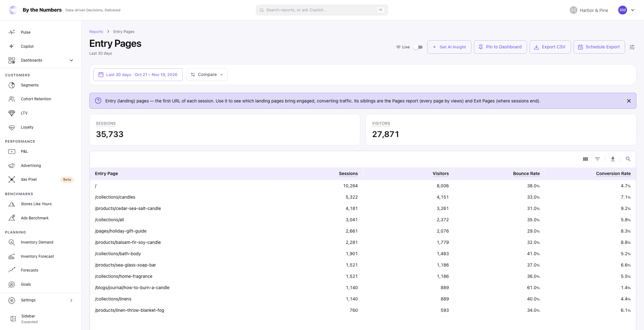
Task: Sort by Bounce Rate column header
Action: [526, 173]
